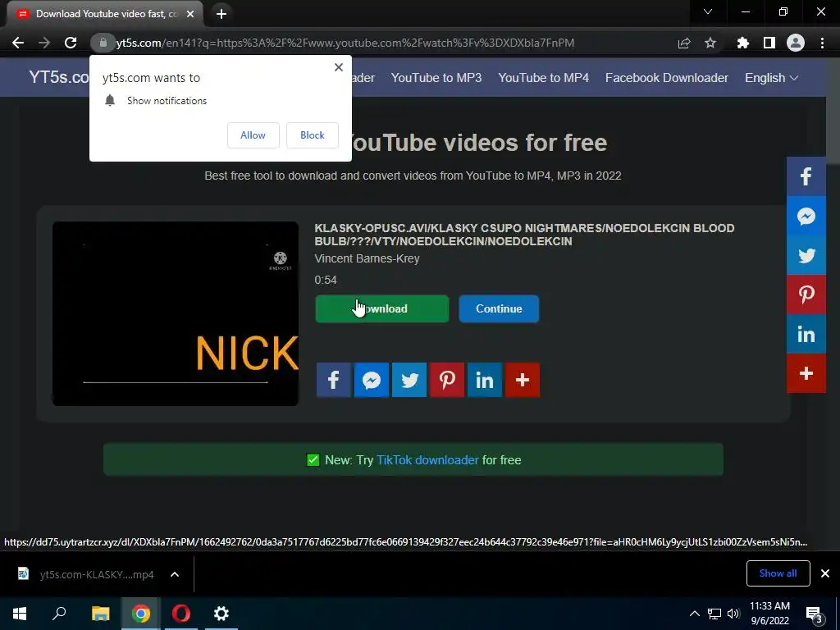Open more share options below the video
Viewport: 840px width, 630px height.
(x=523, y=380)
